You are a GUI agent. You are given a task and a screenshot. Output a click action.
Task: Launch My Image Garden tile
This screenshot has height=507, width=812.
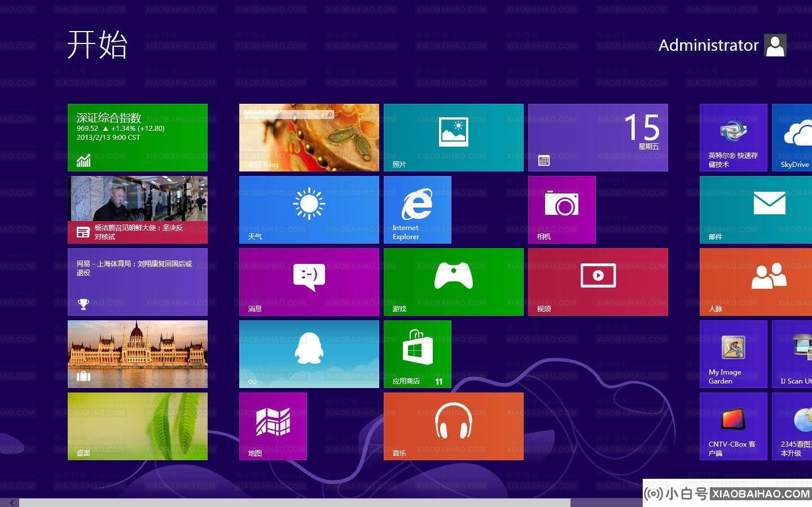[734, 354]
